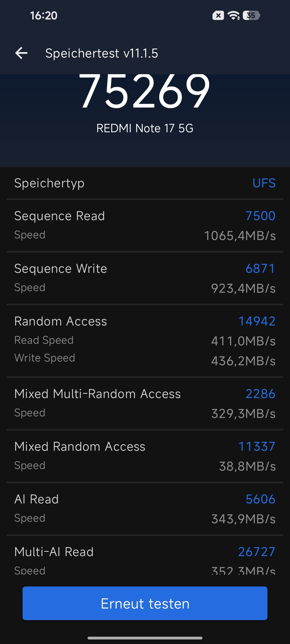Select the Random Access row
Viewport: 290px width, 644px height.
tap(145, 341)
